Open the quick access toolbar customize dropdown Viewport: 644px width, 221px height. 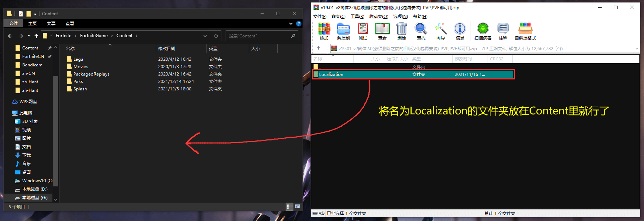pos(35,14)
